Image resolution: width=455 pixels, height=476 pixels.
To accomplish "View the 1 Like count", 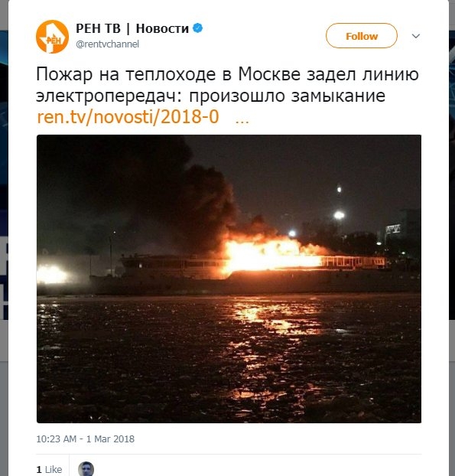I will 49,469.
